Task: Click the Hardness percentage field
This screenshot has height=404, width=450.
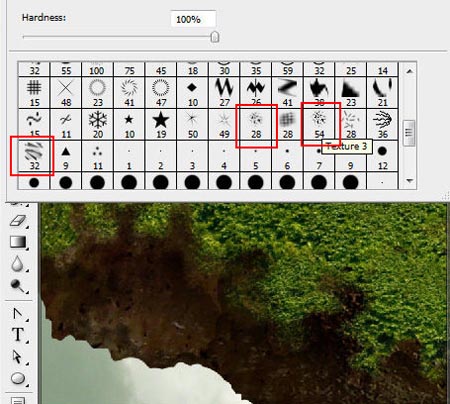Action: pyautogui.click(x=193, y=19)
